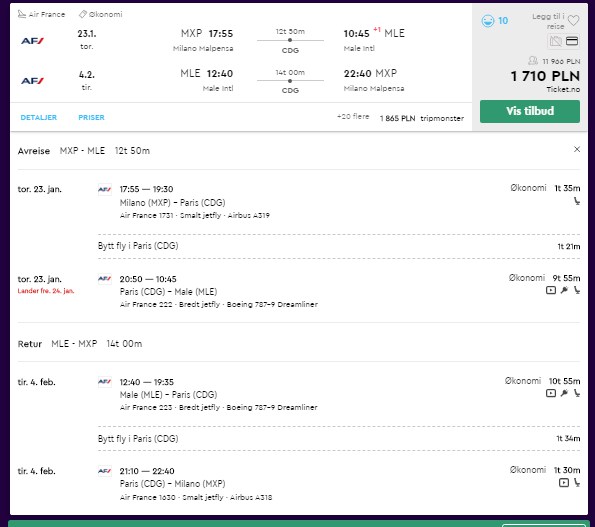Click seat icon for Paris–Male leg
Viewport: 595px width, 527px height.
click(x=577, y=290)
